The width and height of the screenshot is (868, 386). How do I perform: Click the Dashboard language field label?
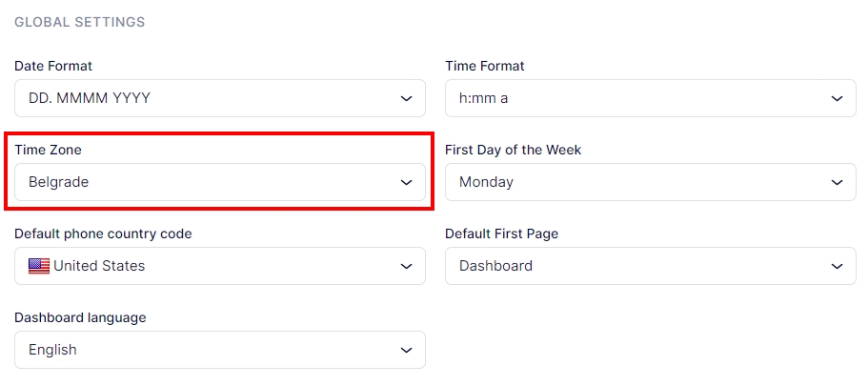[80, 317]
